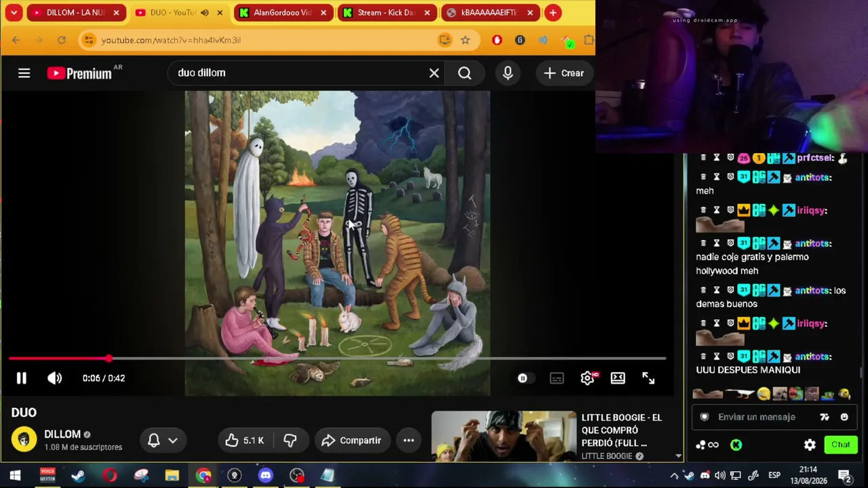Go back in browser history

[x=16, y=40]
